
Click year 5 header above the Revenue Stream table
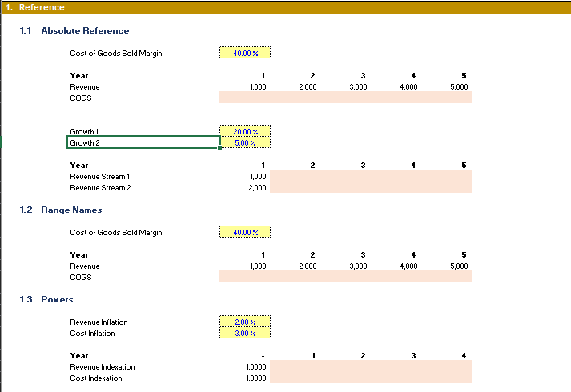tap(464, 165)
